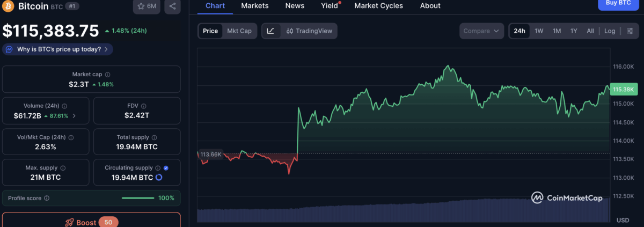This screenshot has width=644, height=227.
Task: Expand Why is BTC's price up today
Action: 57,49
